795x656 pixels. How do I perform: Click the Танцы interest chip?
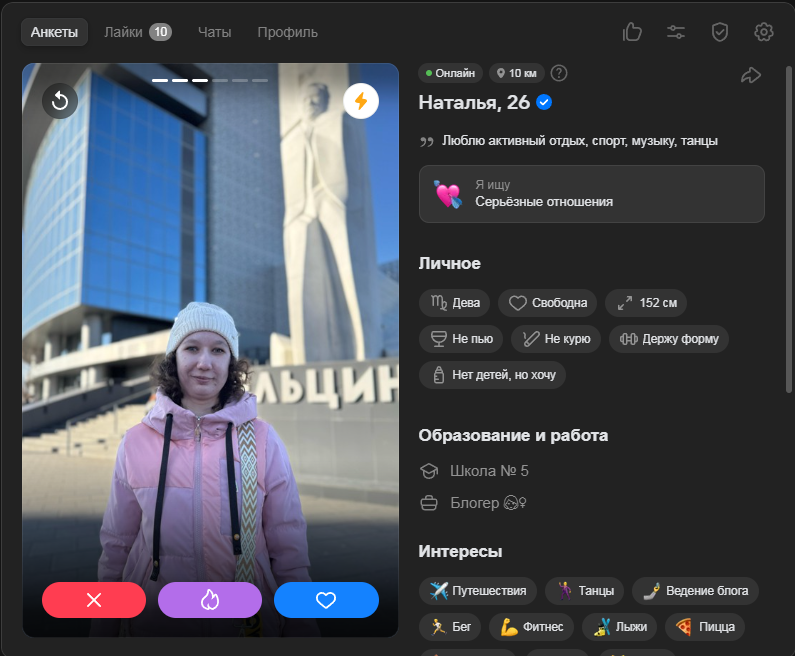pos(586,591)
